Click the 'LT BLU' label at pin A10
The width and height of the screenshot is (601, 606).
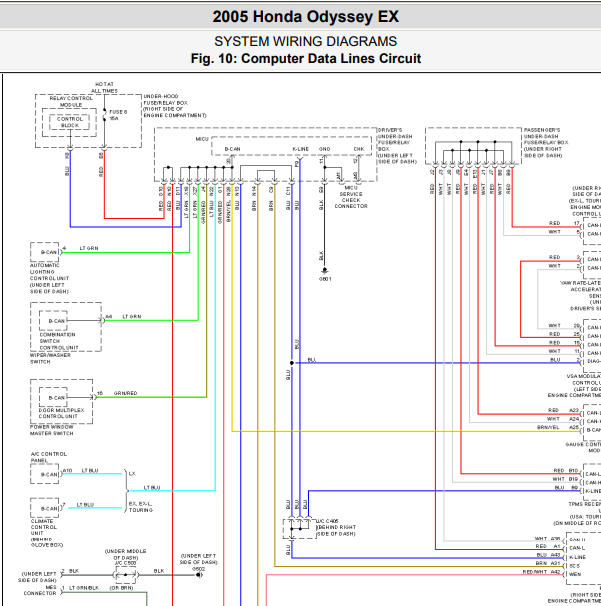(90, 471)
